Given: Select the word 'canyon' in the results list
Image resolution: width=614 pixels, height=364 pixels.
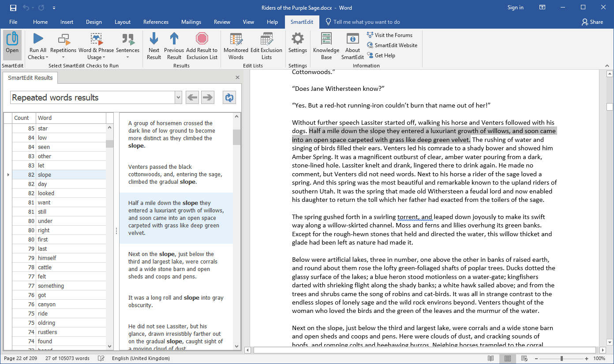Looking at the screenshot, I should (46, 304).
